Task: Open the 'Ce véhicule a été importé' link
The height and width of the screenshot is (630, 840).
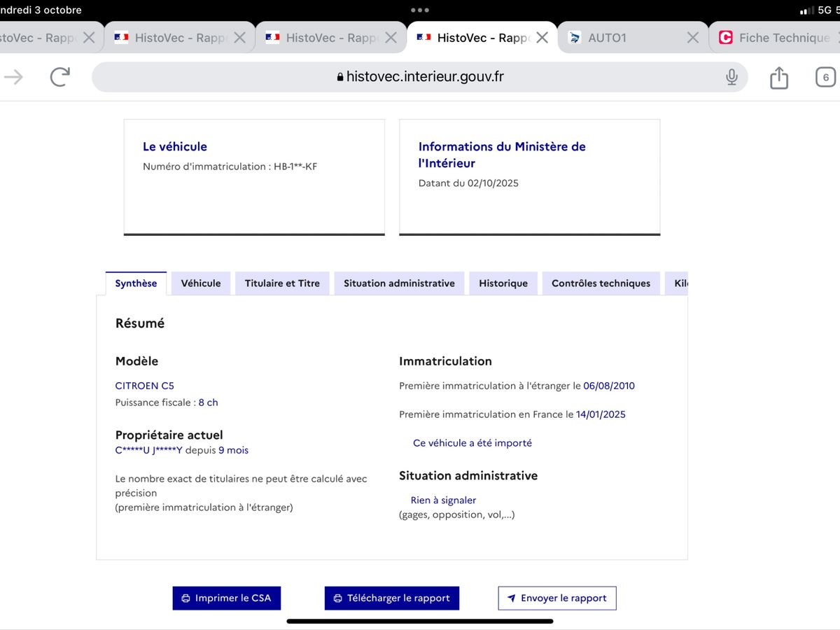Action: pyautogui.click(x=472, y=442)
